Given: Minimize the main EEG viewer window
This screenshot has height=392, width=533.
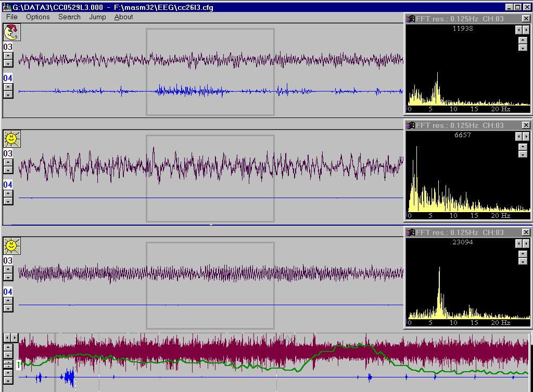Looking at the screenshot, I should (509, 7).
